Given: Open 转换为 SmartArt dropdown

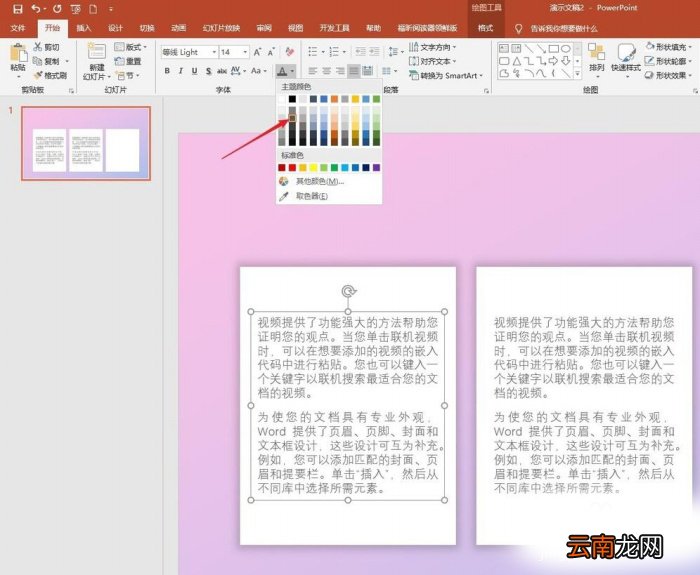Looking at the screenshot, I should click(x=446, y=75).
